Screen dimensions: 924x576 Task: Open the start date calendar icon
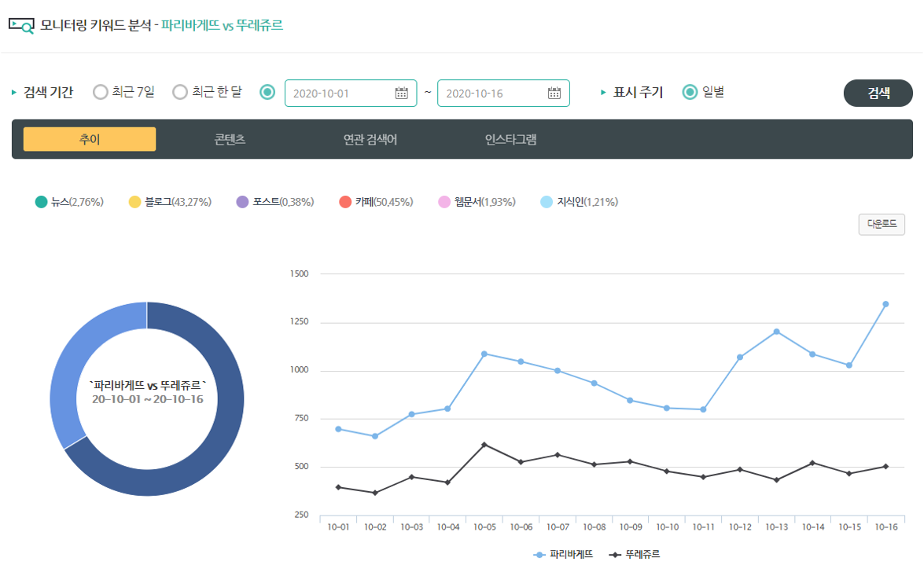pos(401,93)
